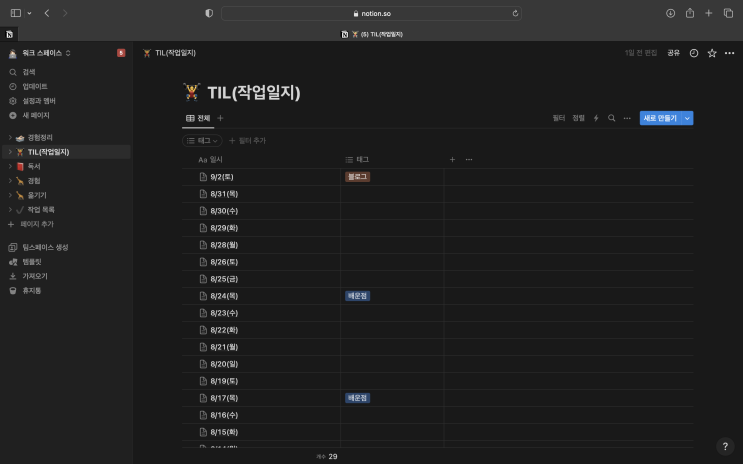The image size is (743, 464).
Task: Open 휴지통 in sidebar
Action: [66, 291]
